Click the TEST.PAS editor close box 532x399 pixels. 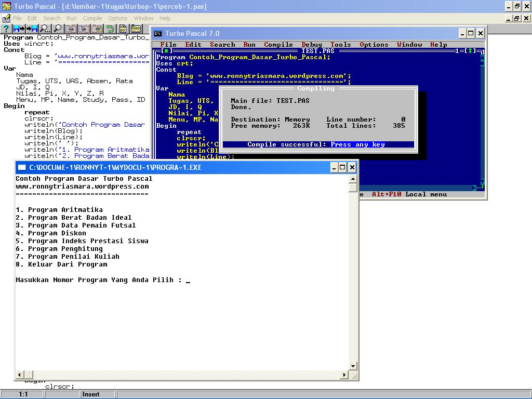167,51
